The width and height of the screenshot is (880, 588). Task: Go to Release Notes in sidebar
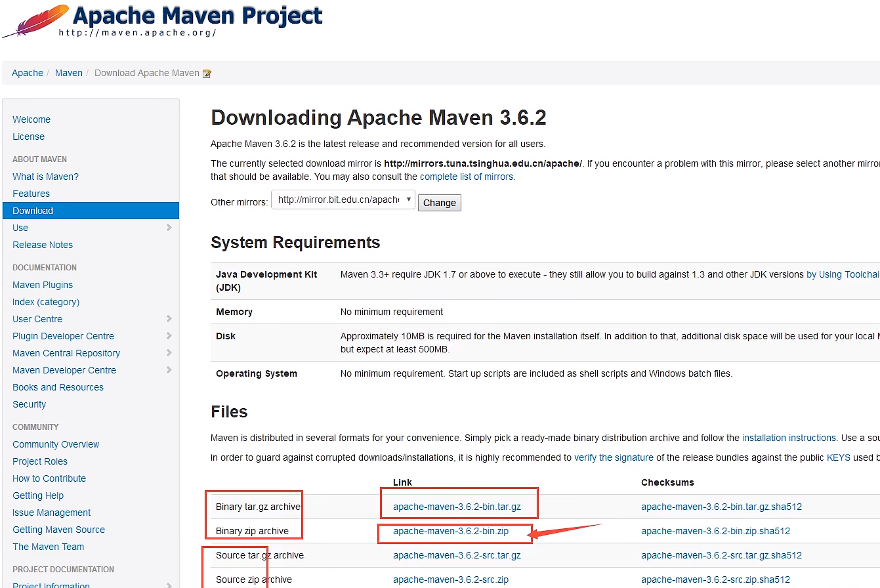[x=43, y=245]
